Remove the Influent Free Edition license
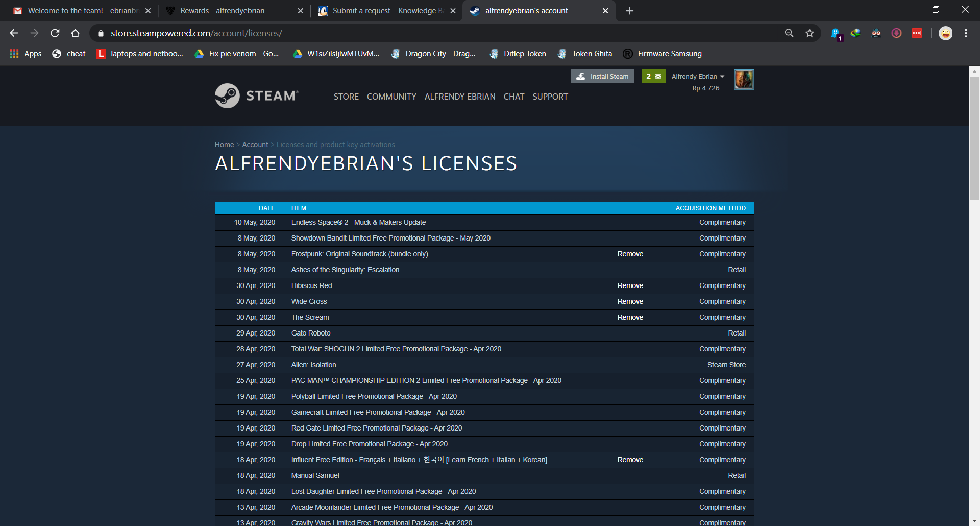 [630, 460]
